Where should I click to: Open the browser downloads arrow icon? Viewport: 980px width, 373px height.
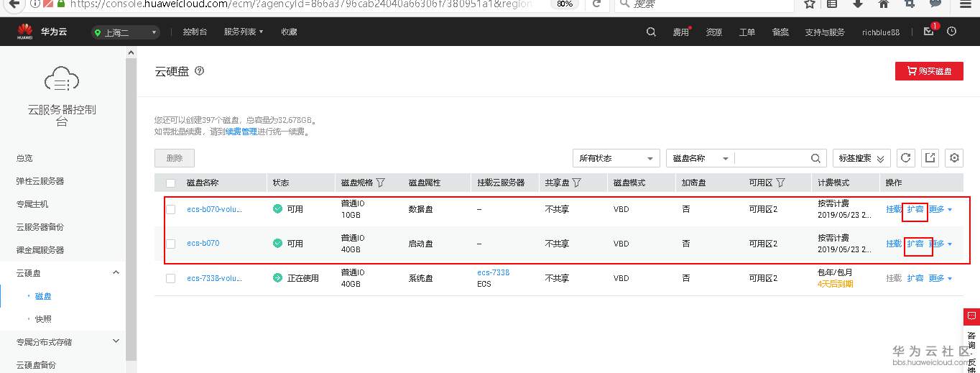point(857,4)
